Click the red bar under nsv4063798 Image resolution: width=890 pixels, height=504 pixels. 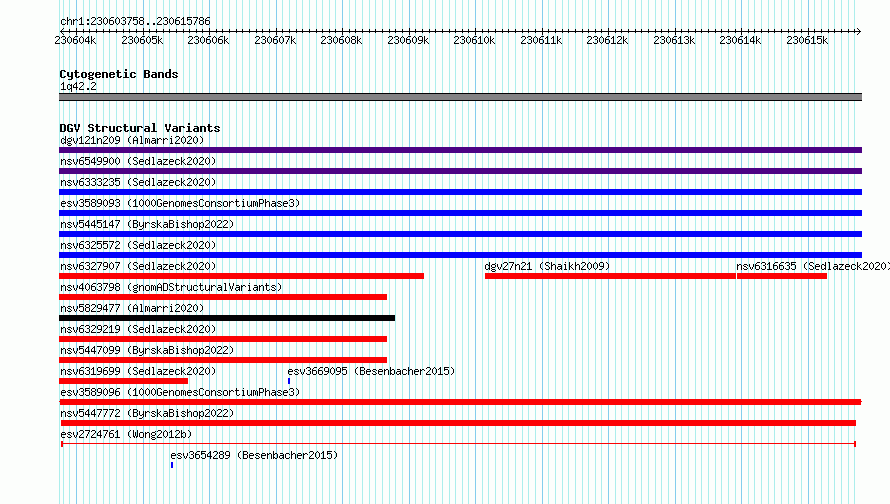click(x=223, y=297)
